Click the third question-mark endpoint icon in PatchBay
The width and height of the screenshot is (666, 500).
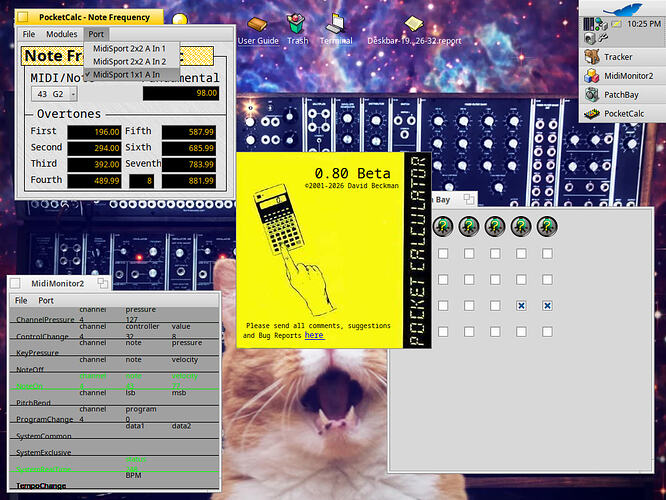click(x=495, y=226)
